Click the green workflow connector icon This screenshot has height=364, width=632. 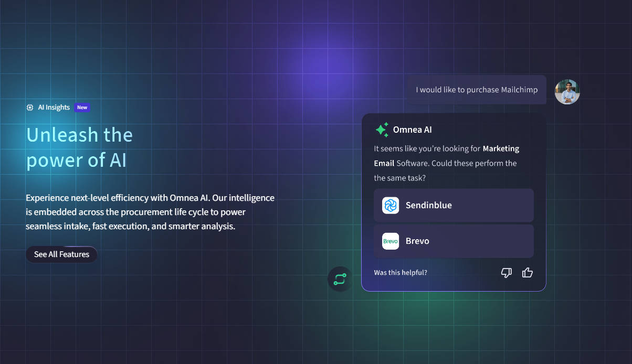(340, 279)
